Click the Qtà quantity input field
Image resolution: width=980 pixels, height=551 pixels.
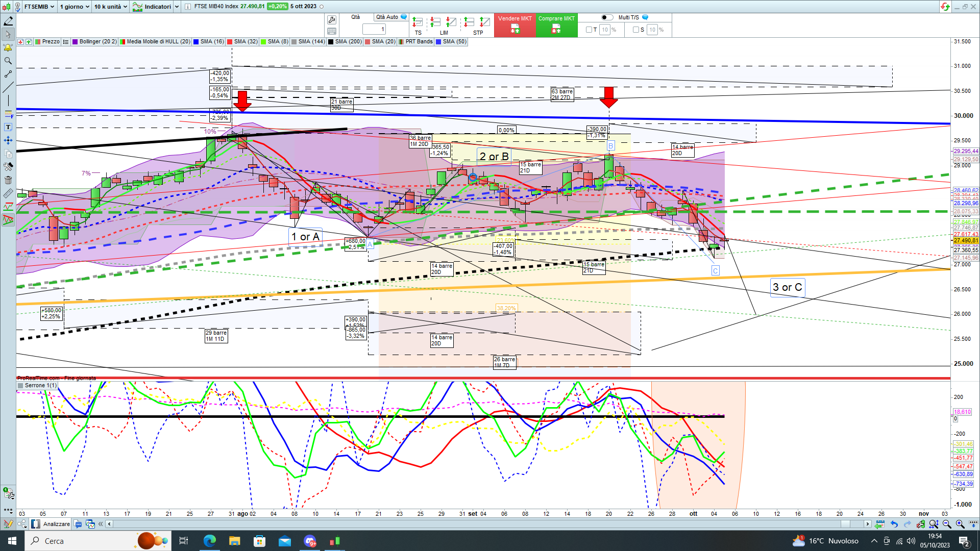pos(374,30)
